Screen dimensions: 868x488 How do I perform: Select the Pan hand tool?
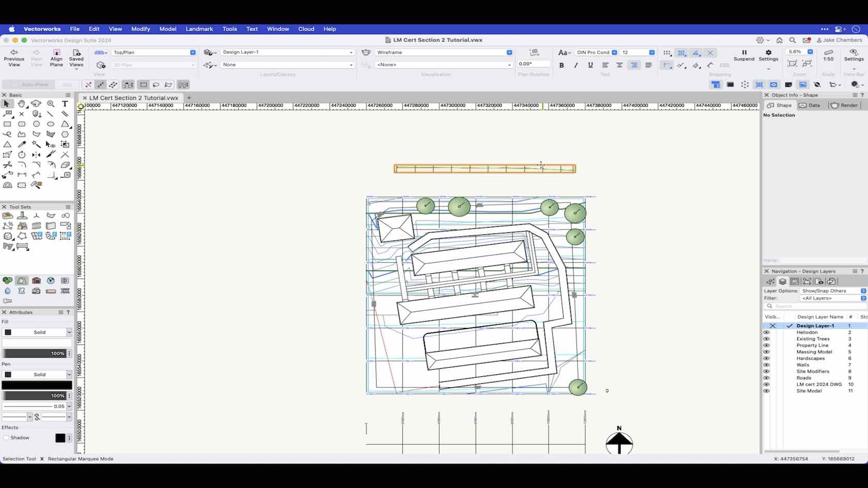tap(22, 104)
